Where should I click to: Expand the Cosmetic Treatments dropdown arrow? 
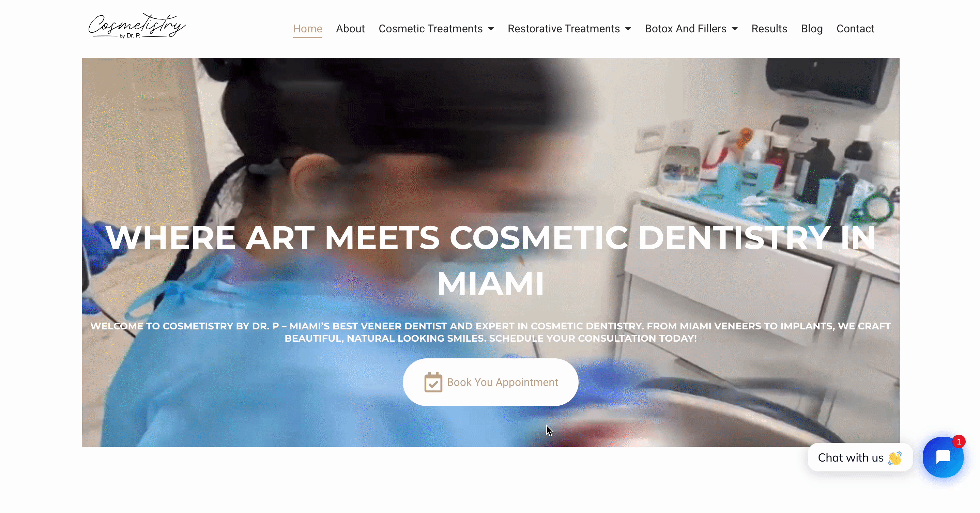coord(491,29)
